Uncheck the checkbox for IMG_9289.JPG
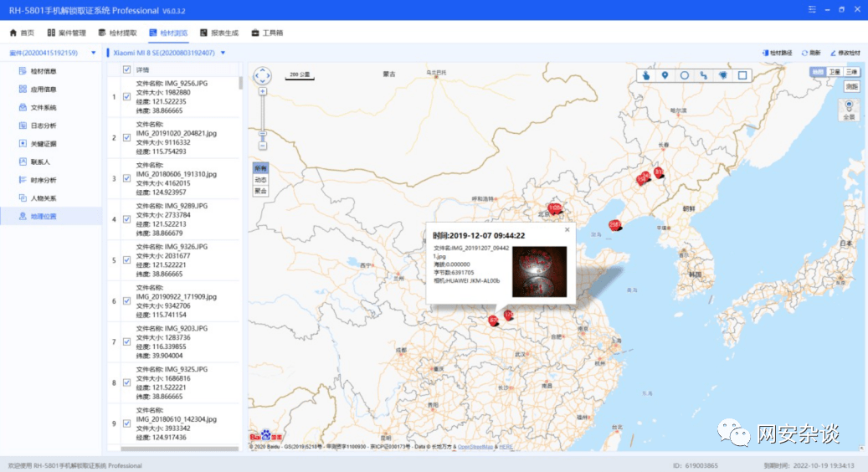This screenshot has height=472, width=868. [x=126, y=219]
